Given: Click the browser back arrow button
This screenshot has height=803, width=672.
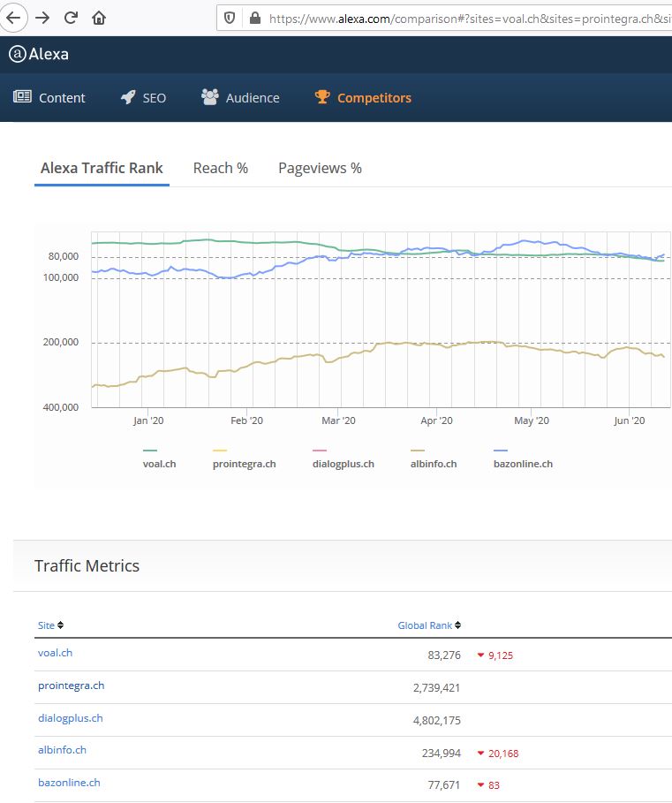Looking at the screenshot, I should tap(14, 17).
